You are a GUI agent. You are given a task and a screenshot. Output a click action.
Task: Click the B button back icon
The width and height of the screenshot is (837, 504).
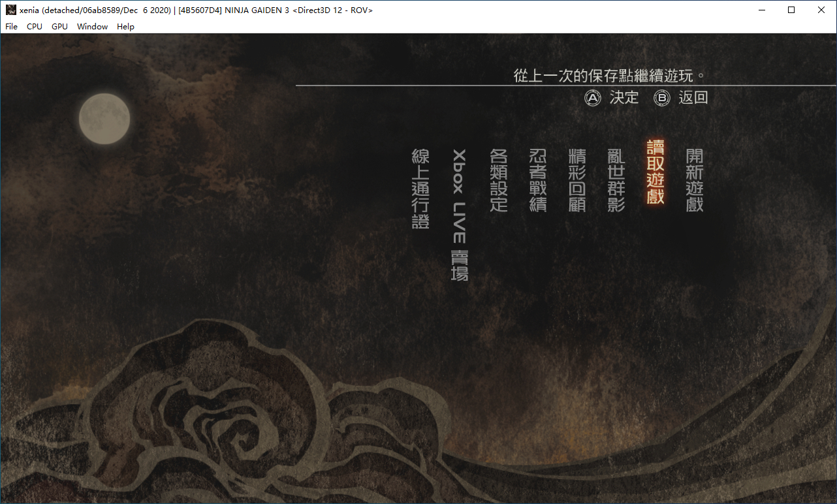click(x=662, y=98)
